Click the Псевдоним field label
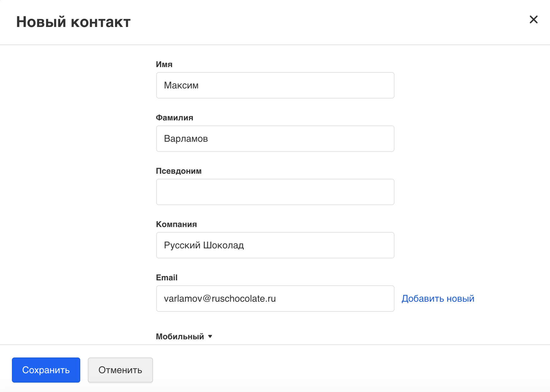Viewport: 550px width, 392px height. 179,171
